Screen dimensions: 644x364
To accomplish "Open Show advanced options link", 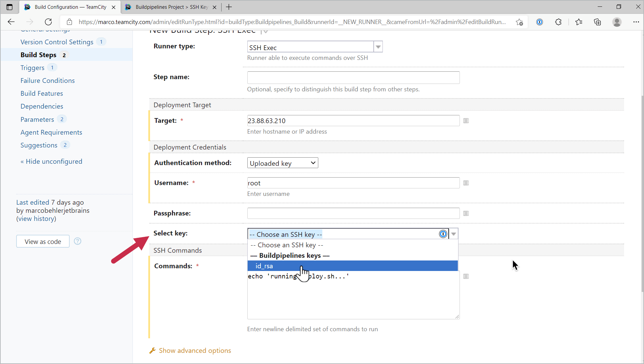I will 195,351.
